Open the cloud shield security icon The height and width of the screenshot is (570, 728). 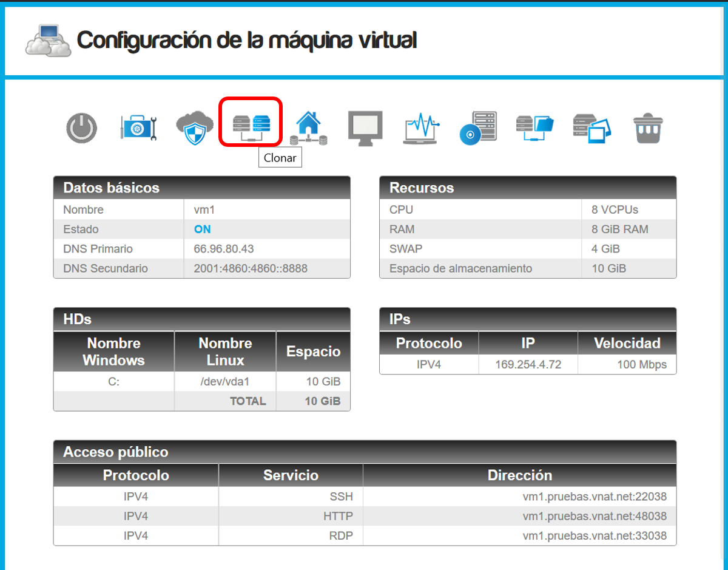point(195,128)
